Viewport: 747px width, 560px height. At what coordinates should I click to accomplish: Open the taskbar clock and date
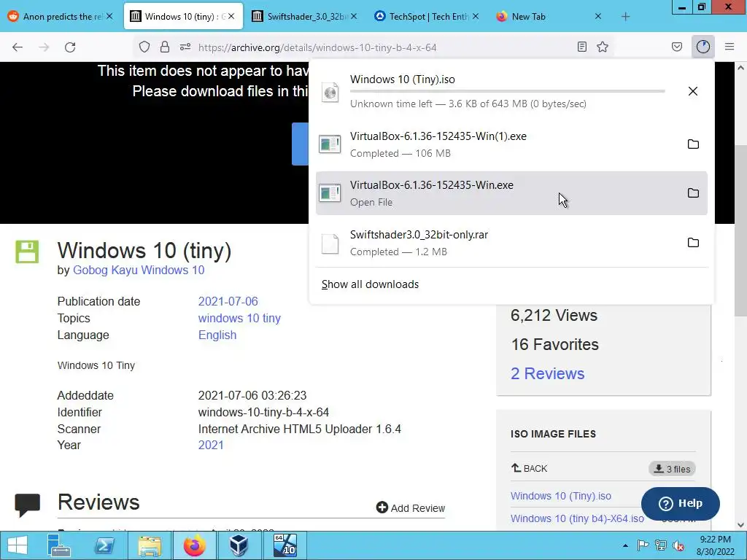pos(715,545)
